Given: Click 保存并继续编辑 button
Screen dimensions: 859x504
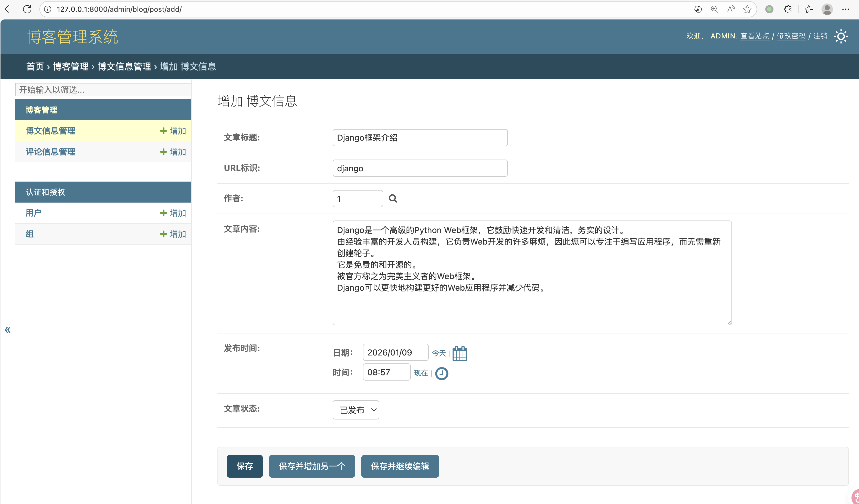Looking at the screenshot, I should click(x=400, y=466).
